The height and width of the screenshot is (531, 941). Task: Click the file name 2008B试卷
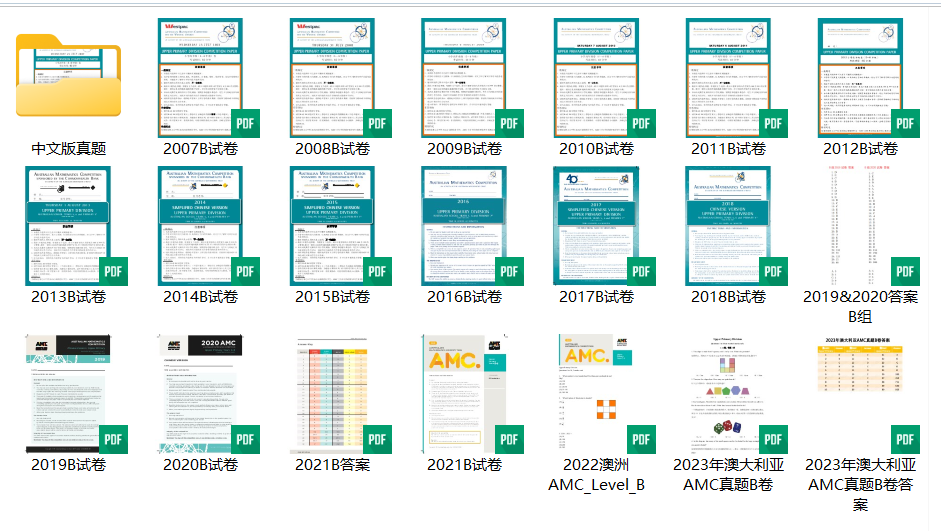coord(332,149)
